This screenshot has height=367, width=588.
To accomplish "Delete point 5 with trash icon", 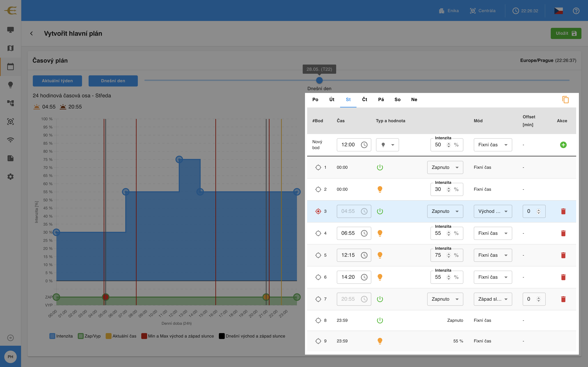I will point(563,255).
